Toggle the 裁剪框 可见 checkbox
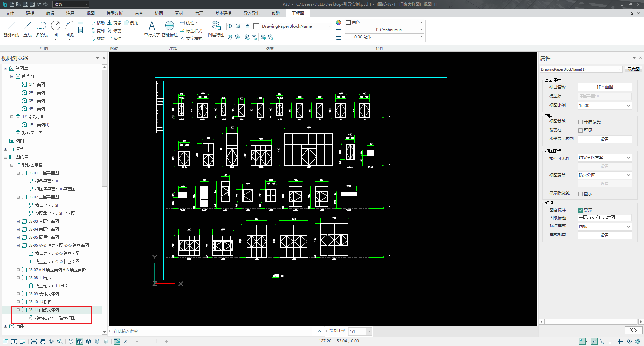 pyautogui.click(x=580, y=131)
